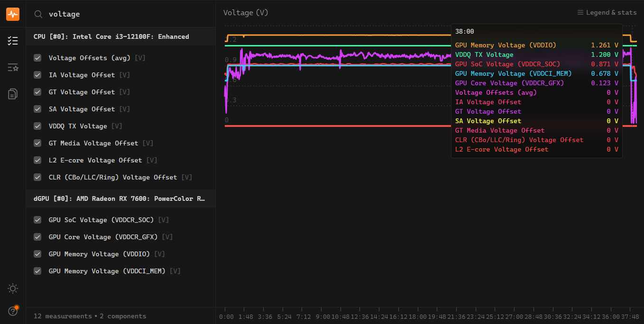Viewport: 644px width, 324px height.
Task: Uncheck VDDQ TX Voltage checkbox
Action: [x=37, y=126]
